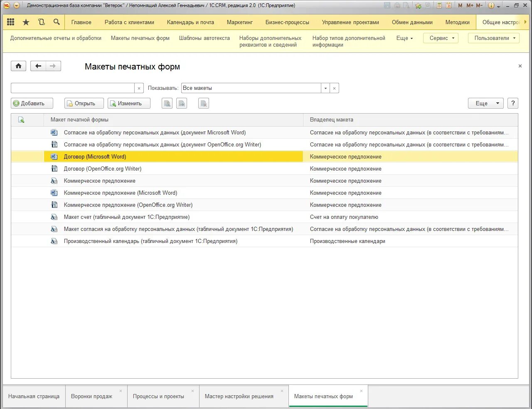Click the Изменить button

click(x=129, y=103)
